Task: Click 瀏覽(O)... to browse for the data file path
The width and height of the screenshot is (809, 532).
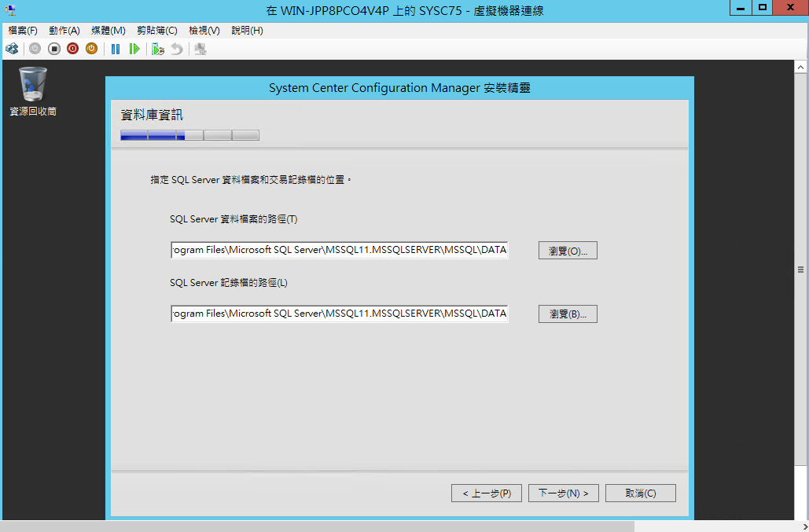Action: tap(568, 251)
